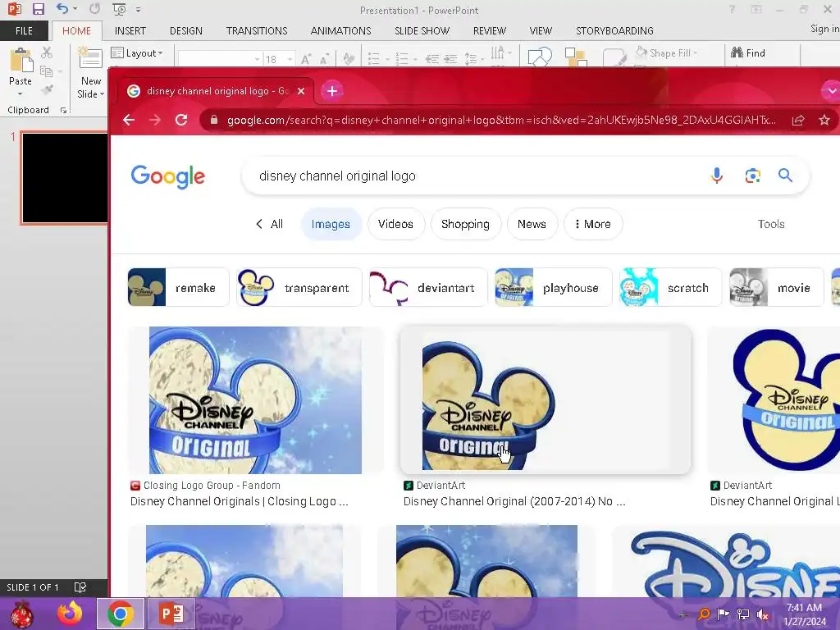This screenshot has width=840, height=630.
Task: Open the Layout dropdown
Action: (x=137, y=52)
